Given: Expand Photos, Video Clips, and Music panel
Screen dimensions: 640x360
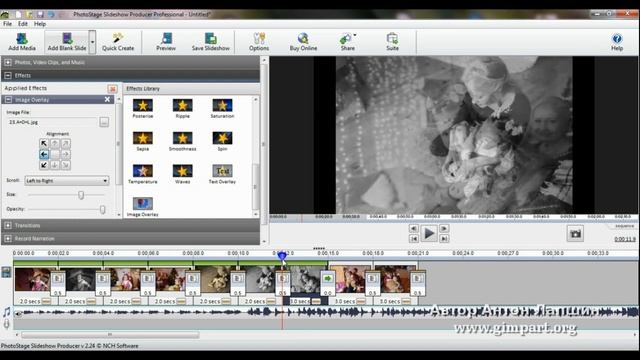Looking at the screenshot, I should [8, 62].
